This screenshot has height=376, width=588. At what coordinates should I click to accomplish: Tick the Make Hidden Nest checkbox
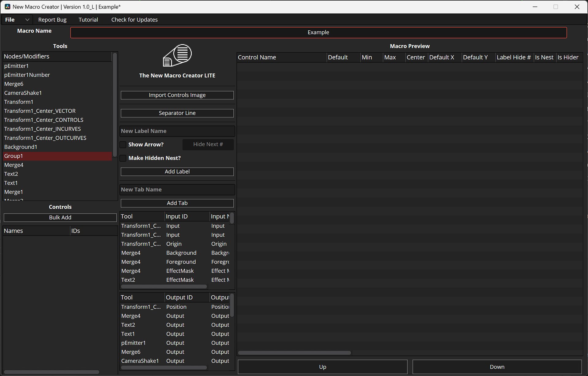pos(123,158)
